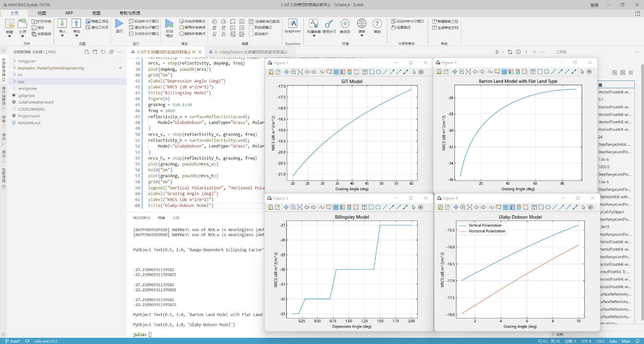Click the 使用许可 license key icon
The height and width of the screenshot is (344, 644).
329,24
